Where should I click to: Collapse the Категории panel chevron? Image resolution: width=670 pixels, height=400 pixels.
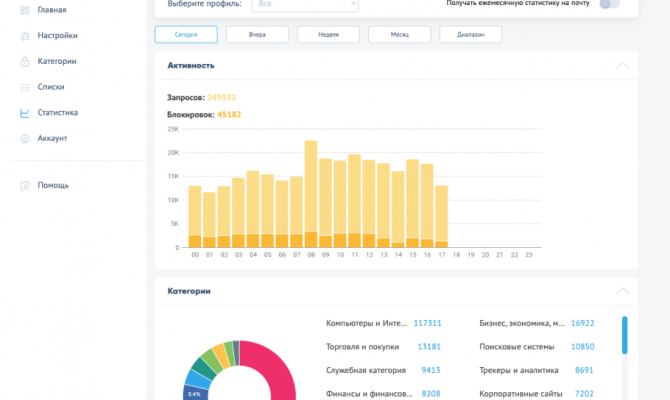coord(623,291)
